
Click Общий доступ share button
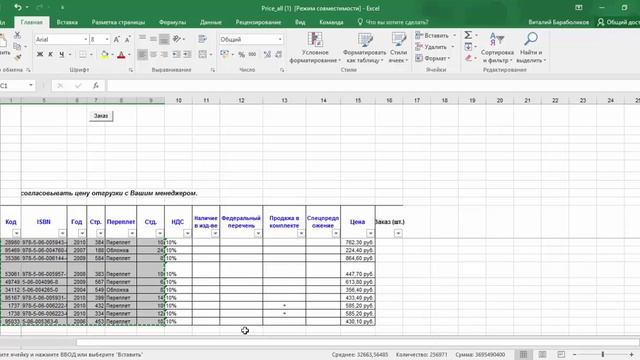click(x=618, y=22)
